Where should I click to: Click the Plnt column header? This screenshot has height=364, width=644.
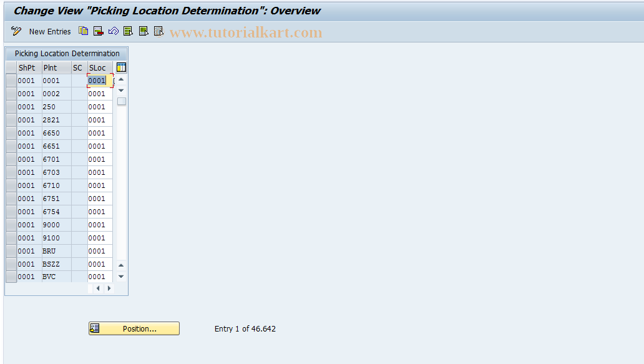[56, 68]
